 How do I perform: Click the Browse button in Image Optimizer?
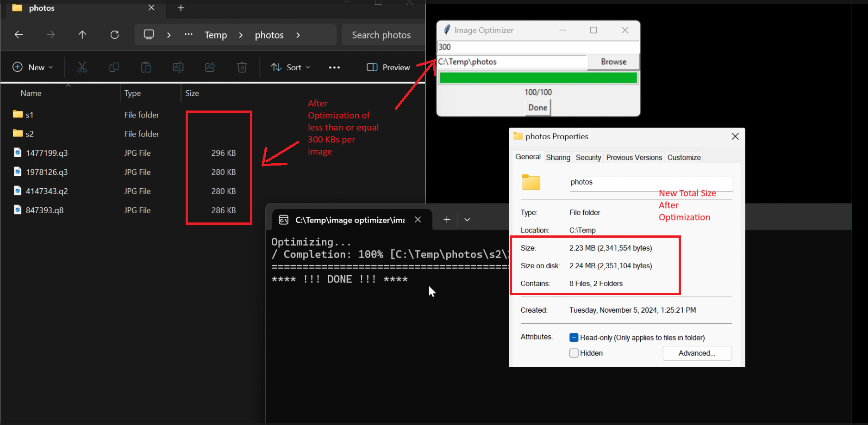coord(613,62)
